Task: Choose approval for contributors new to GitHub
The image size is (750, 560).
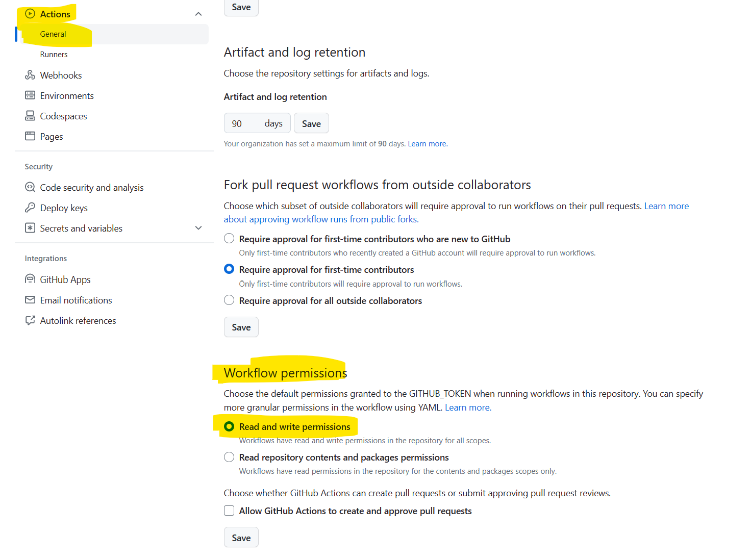Action: coord(229,239)
